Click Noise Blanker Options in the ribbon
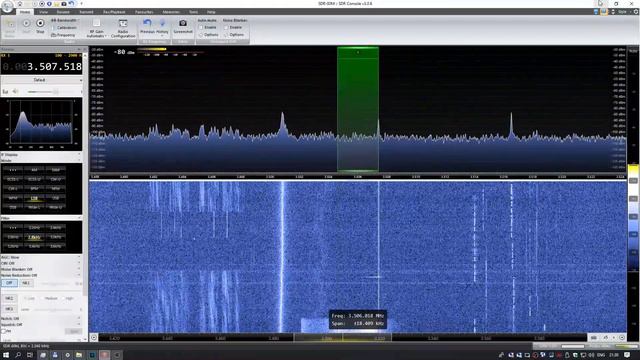The height and width of the screenshot is (360, 640). tap(234, 35)
